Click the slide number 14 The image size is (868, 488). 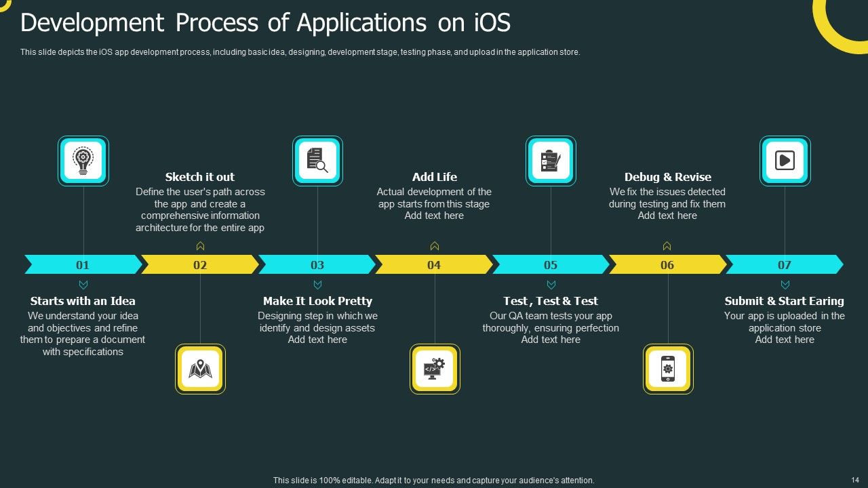coord(854,480)
